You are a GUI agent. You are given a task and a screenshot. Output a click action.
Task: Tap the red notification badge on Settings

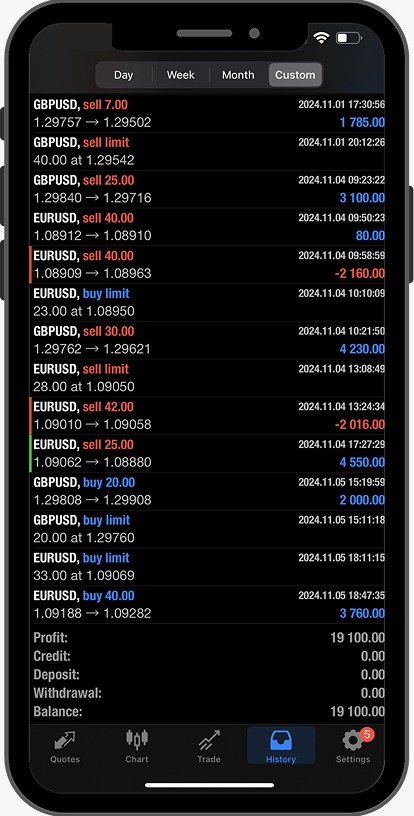(367, 734)
